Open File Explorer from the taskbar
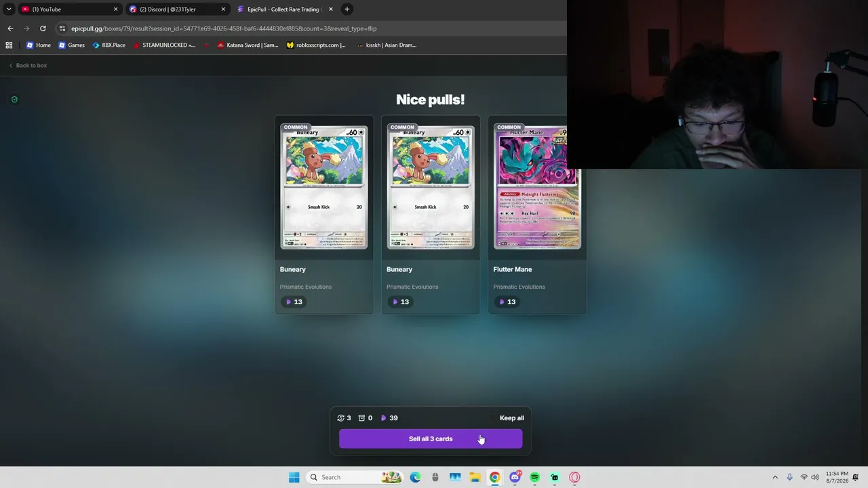The width and height of the screenshot is (868, 488). pos(475,477)
